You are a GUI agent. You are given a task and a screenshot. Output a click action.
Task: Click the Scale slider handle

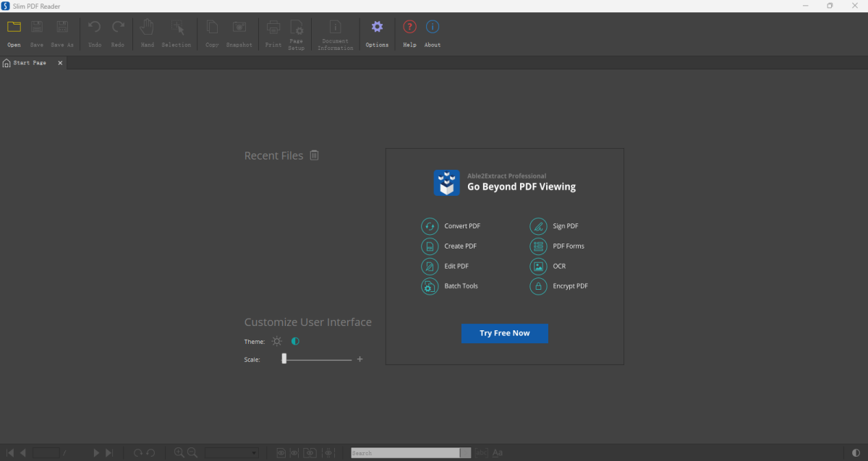[284, 358]
